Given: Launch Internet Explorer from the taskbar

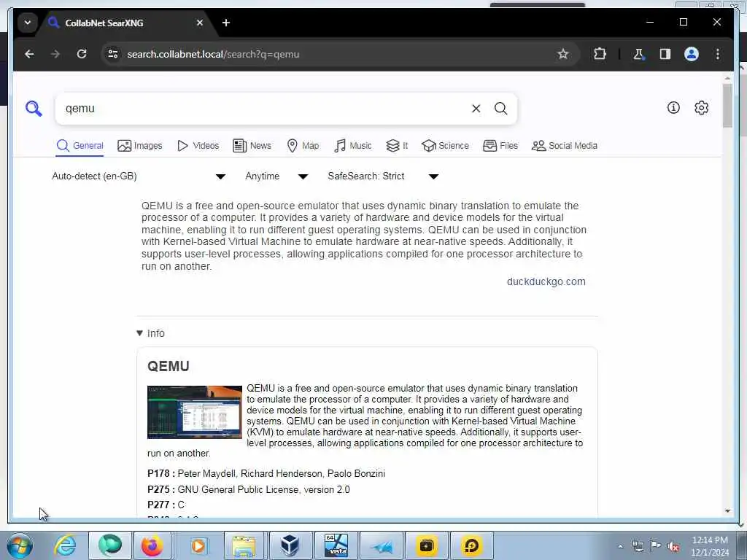Looking at the screenshot, I should coord(65,545).
